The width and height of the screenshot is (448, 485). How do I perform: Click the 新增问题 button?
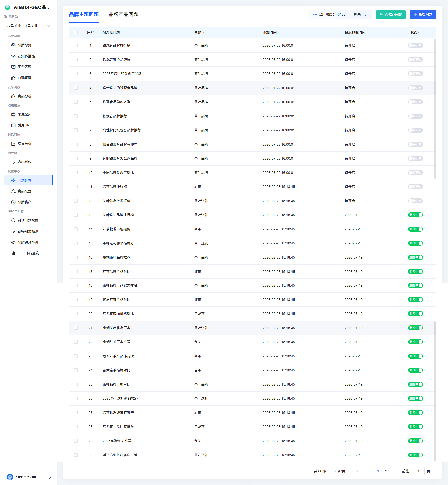click(x=423, y=15)
